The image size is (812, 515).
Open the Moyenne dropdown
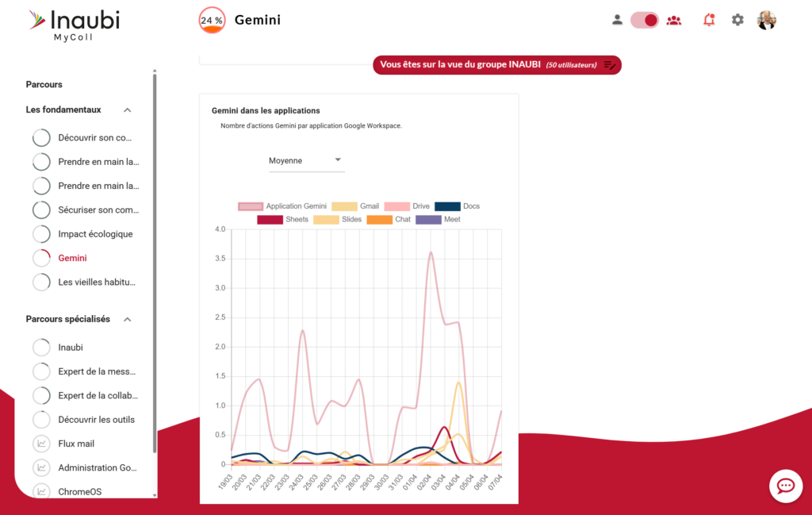(x=306, y=160)
